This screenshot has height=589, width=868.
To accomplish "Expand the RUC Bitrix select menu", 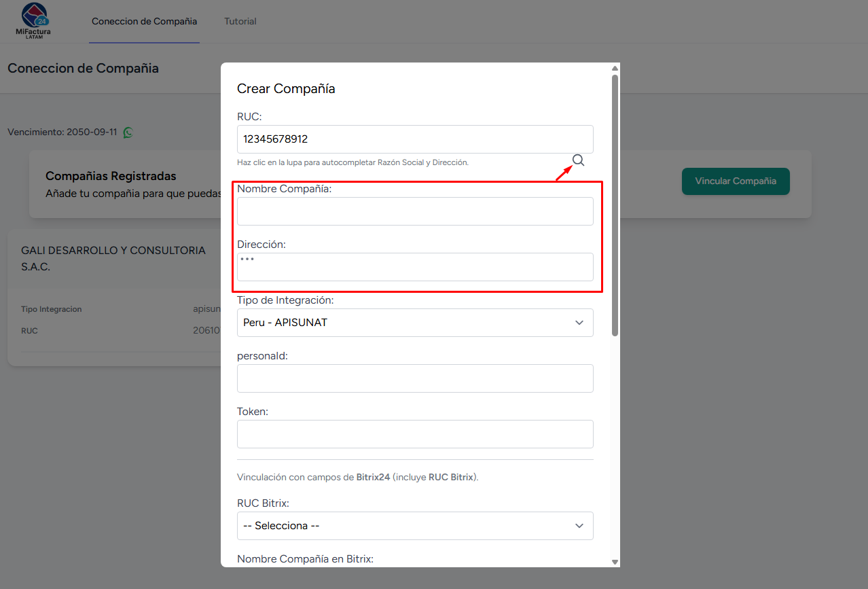I will (414, 526).
